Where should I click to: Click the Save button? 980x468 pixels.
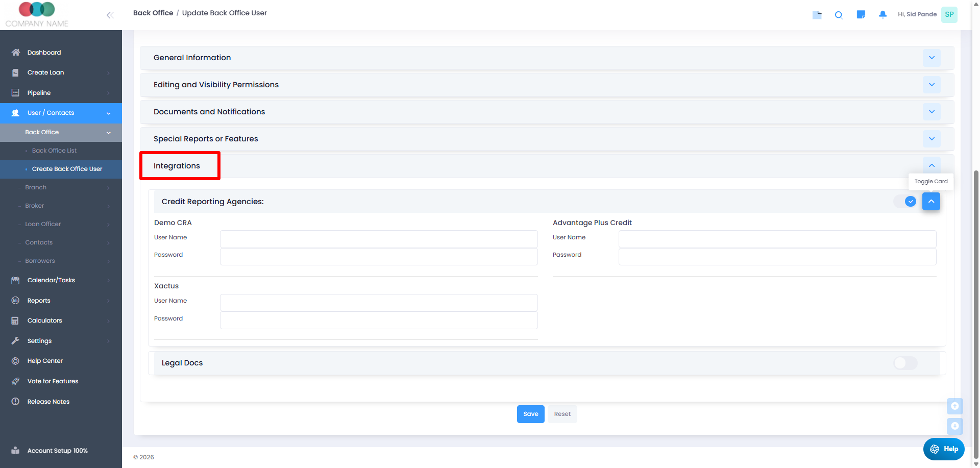coord(530,414)
